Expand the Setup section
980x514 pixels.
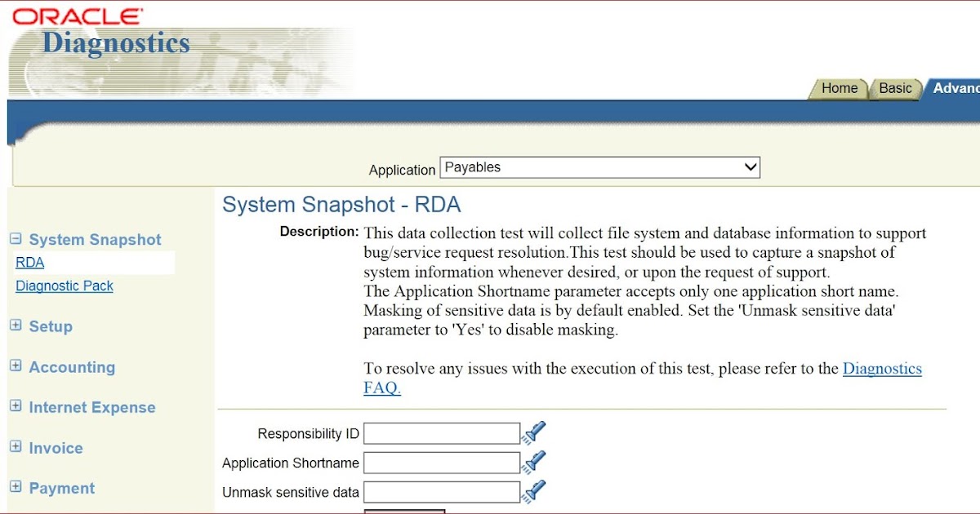coord(17,326)
